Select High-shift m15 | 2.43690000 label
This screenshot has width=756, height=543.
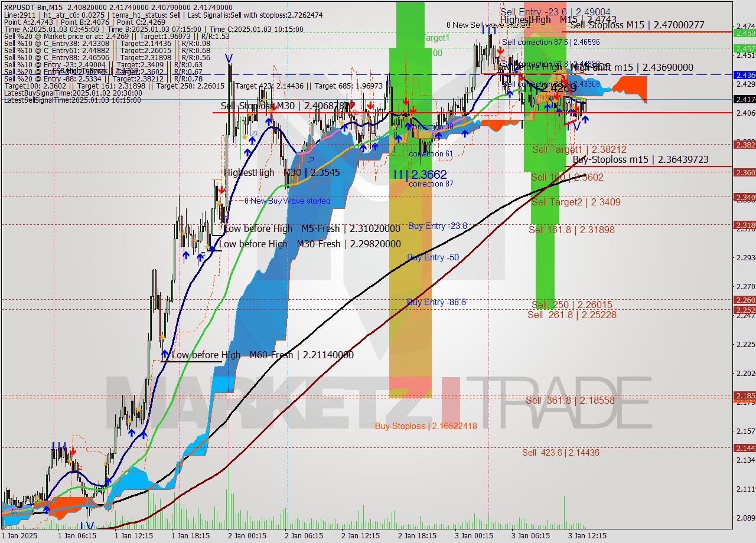(x=632, y=68)
